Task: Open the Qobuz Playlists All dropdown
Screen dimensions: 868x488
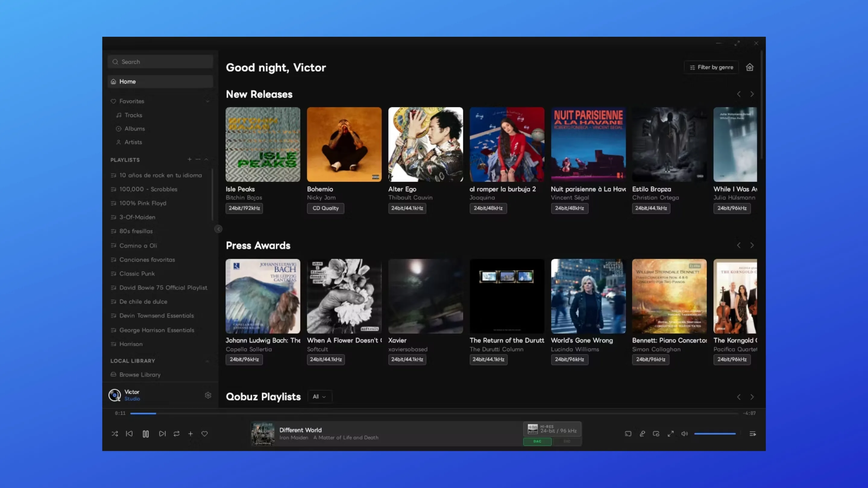Action: tap(319, 397)
